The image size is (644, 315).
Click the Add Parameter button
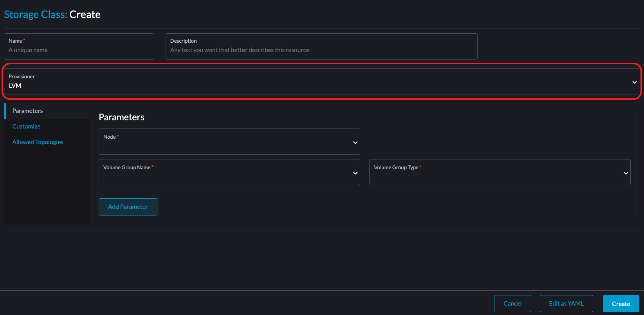128,207
